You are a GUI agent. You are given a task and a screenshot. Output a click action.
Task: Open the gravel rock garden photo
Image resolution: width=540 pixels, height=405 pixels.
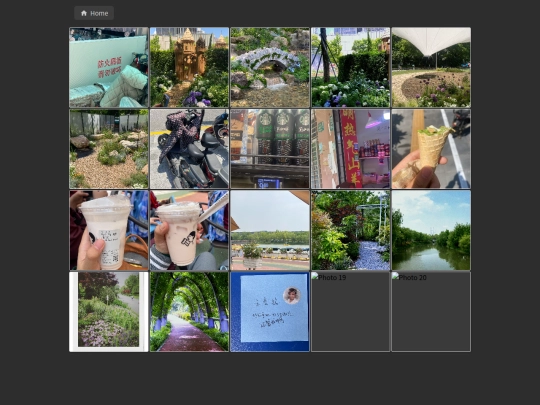point(109,149)
